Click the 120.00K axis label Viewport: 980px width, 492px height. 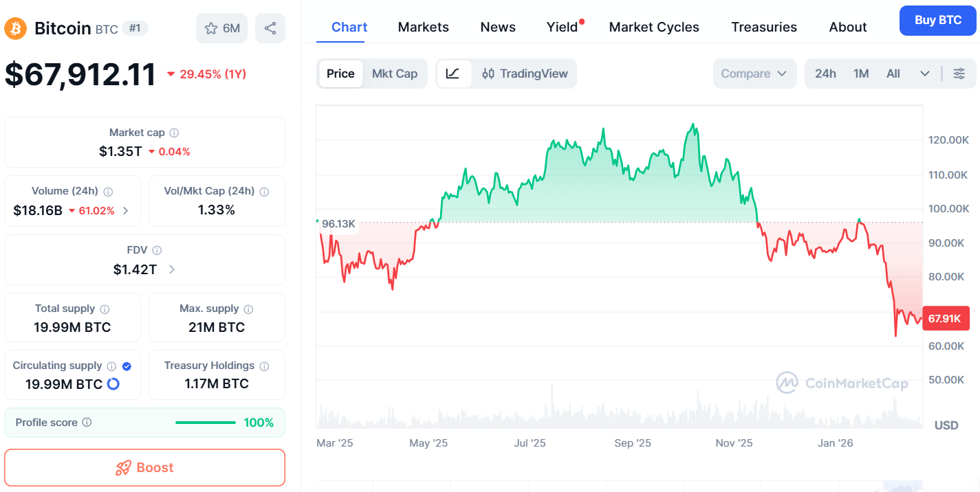(x=948, y=140)
